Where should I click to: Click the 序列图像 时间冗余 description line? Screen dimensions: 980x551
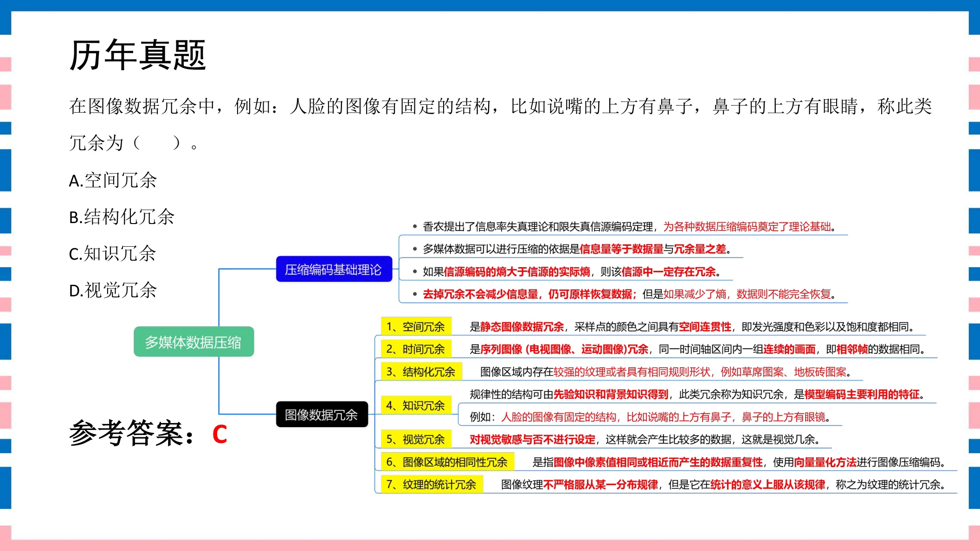(697, 349)
